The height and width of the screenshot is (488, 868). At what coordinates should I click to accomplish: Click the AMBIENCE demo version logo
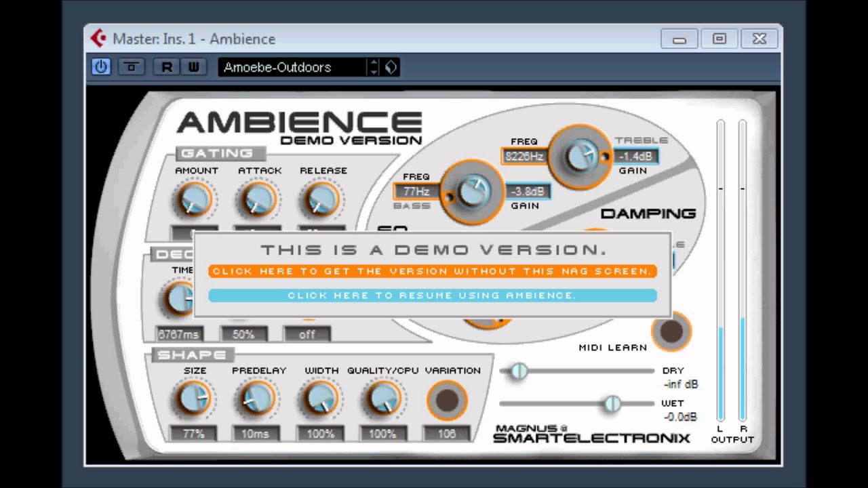point(299,127)
